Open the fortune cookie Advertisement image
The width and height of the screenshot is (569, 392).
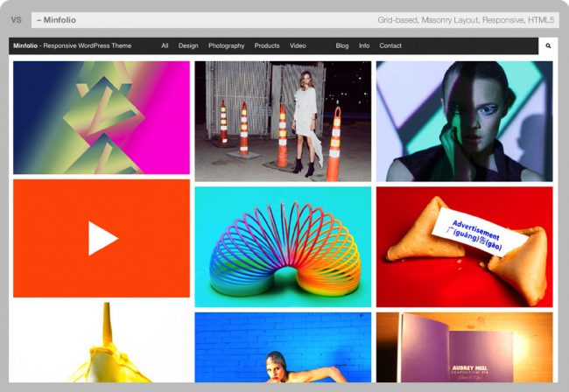(465, 247)
